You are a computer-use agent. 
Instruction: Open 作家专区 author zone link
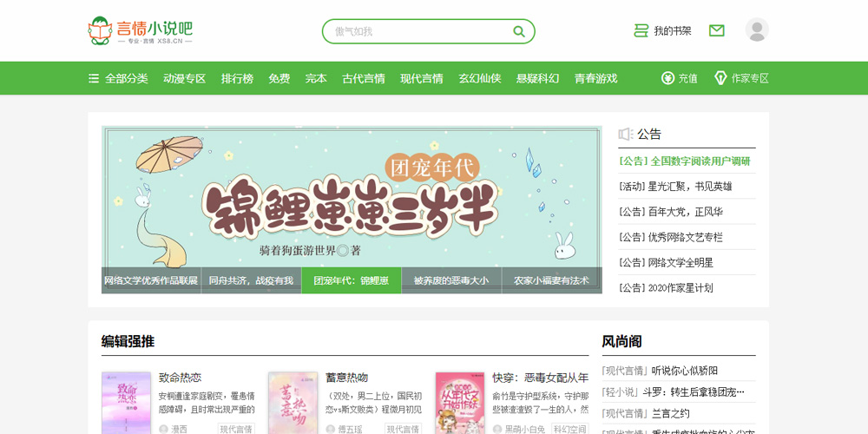(750, 78)
